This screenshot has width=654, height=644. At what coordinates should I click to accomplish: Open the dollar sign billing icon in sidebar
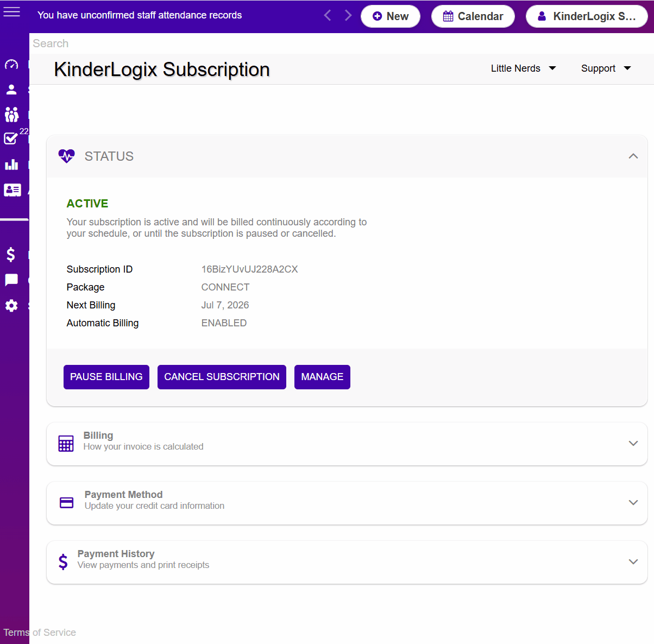point(11,255)
